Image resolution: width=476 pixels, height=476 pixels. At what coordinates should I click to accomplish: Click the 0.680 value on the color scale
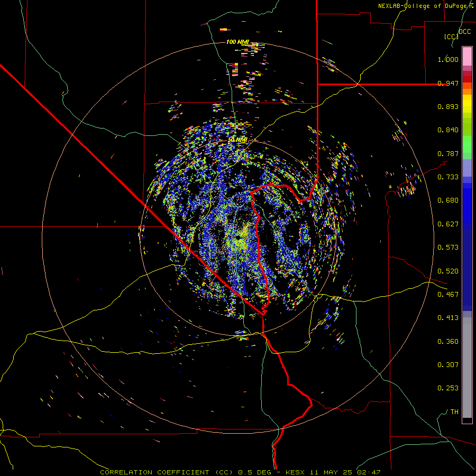tap(448, 200)
